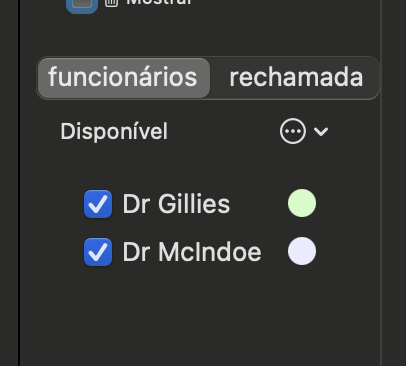Screen dimensions: 406x366
Task: Click the panel's right edge divider
Action: (x=381, y=183)
